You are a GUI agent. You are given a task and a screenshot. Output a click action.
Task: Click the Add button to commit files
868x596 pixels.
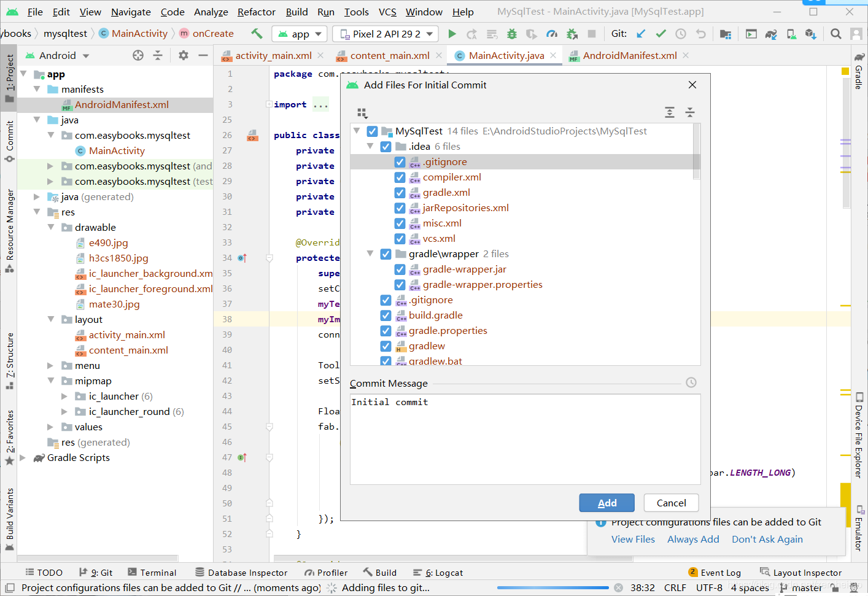(606, 502)
